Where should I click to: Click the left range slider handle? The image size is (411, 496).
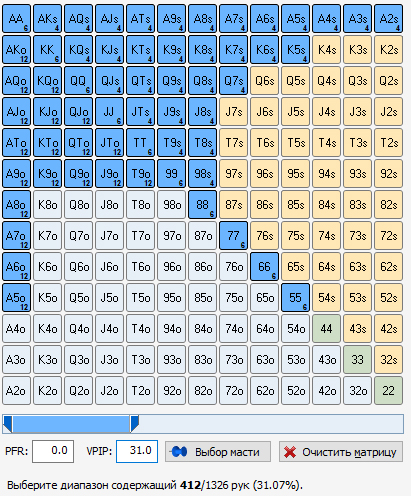(8, 424)
